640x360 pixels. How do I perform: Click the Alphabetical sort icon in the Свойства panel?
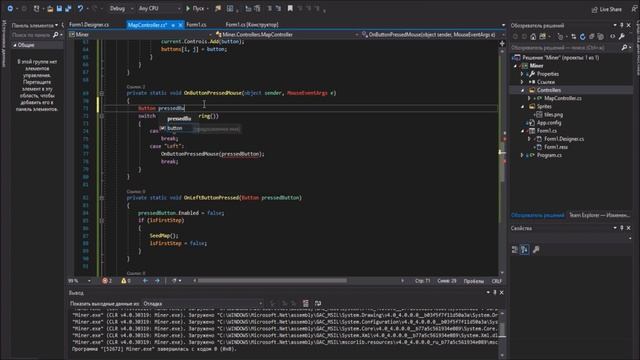[525, 249]
